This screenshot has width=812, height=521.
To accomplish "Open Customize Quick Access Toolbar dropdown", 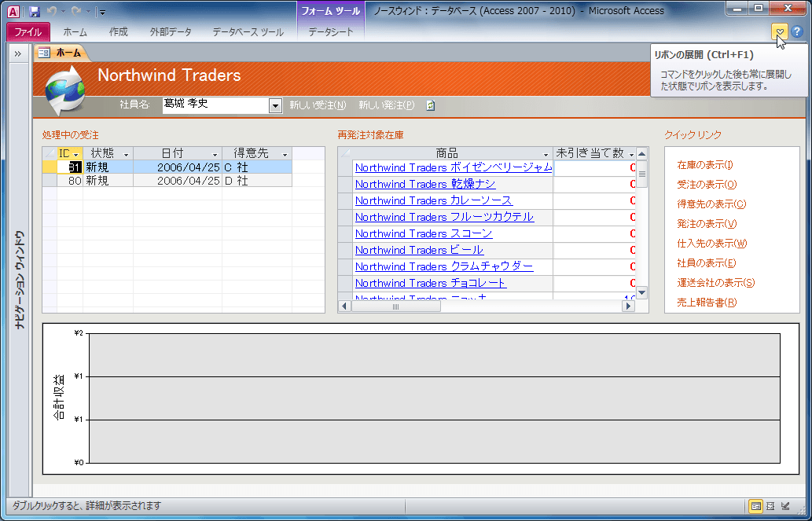I will (102, 12).
